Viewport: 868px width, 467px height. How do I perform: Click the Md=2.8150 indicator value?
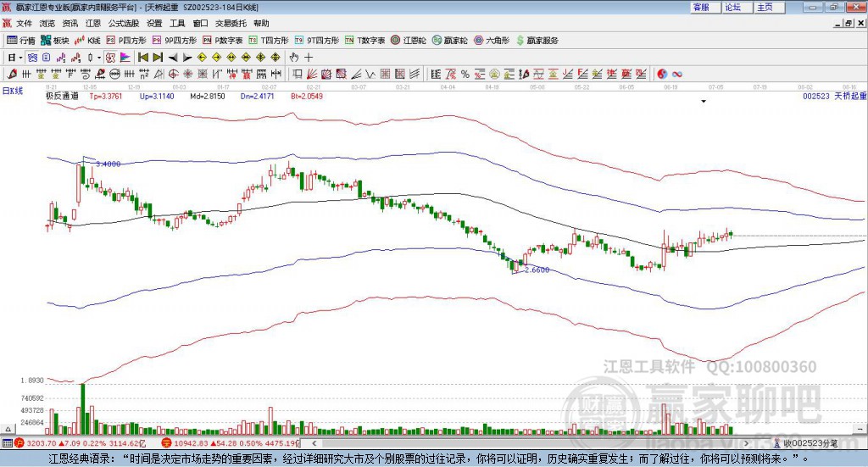pyautogui.click(x=207, y=96)
